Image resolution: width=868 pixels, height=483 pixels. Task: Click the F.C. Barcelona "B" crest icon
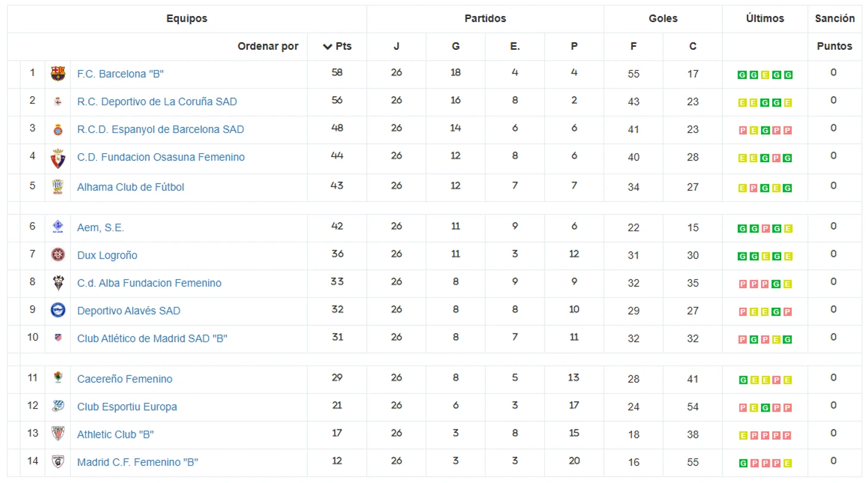click(x=58, y=74)
